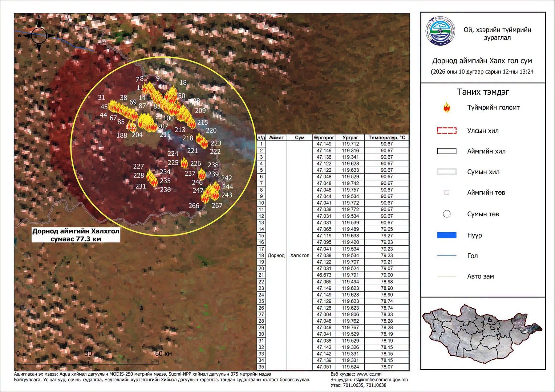
Task: Click the Дорнод cell in the table
Action: click(x=276, y=256)
